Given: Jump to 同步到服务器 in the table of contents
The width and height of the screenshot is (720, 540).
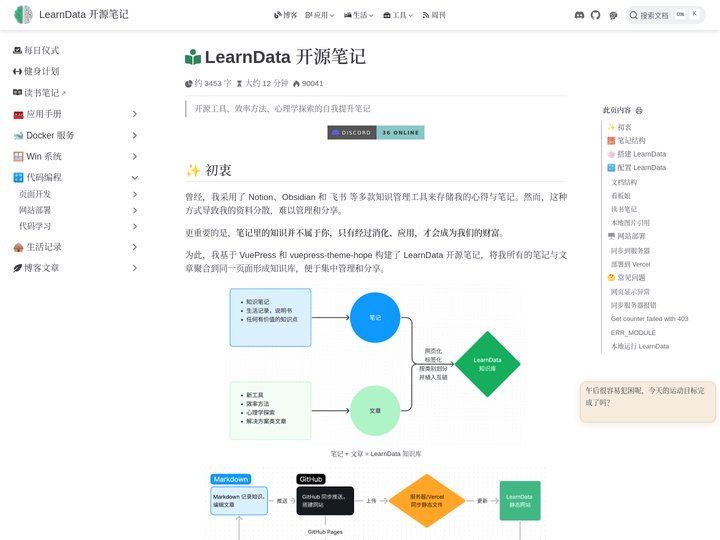Looking at the screenshot, I should tap(630, 251).
